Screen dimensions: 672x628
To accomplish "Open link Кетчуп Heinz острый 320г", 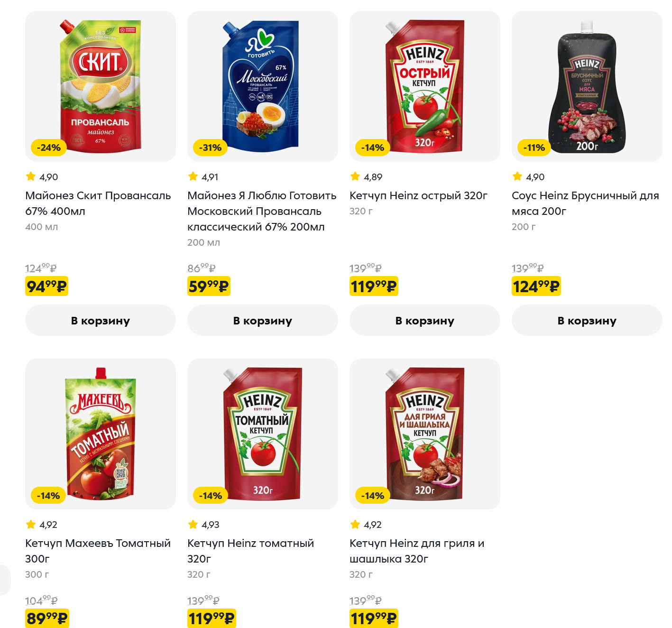I will click(x=418, y=195).
